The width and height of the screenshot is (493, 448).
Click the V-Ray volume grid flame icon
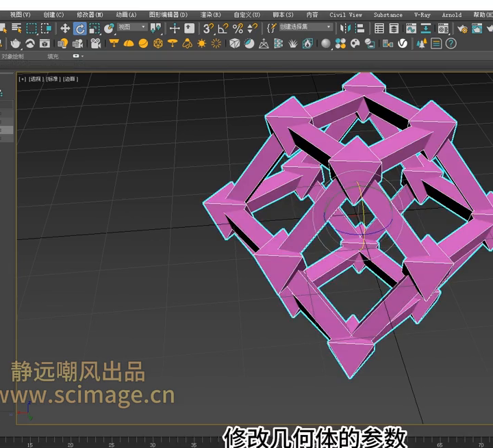pyautogui.click(x=307, y=43)
